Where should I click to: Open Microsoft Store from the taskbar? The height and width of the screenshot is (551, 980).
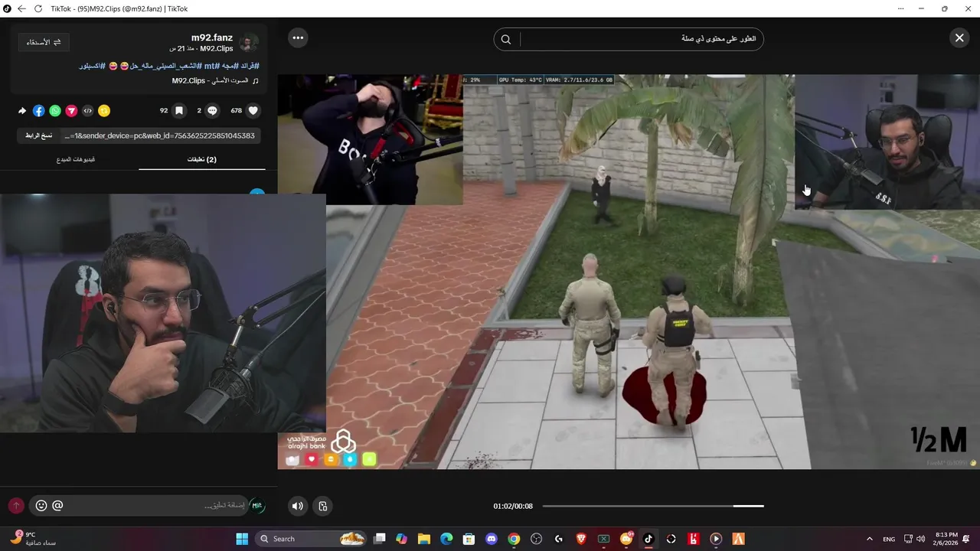[x=469, y=539]
